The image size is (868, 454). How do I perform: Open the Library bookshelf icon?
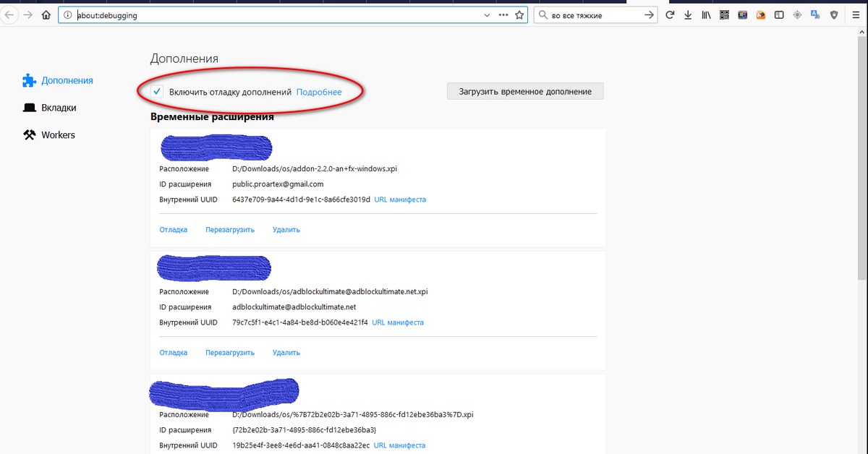pyautogui.click(x=706, y=15)
